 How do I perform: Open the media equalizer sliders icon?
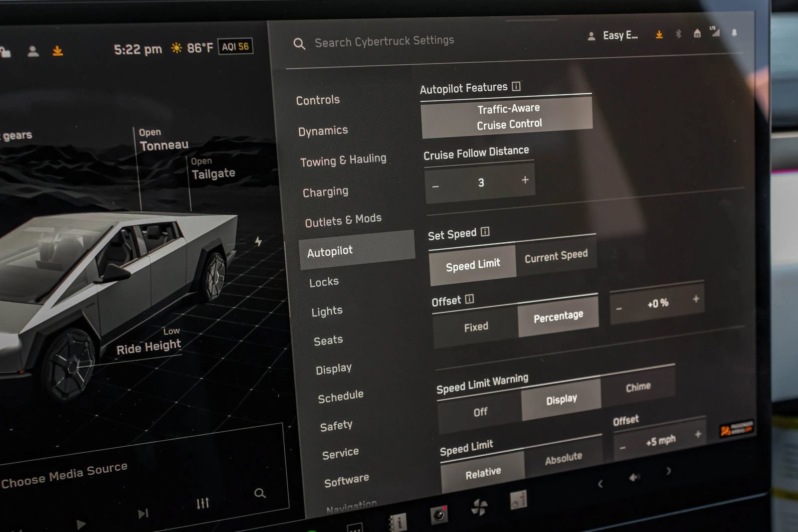[202, 503]
